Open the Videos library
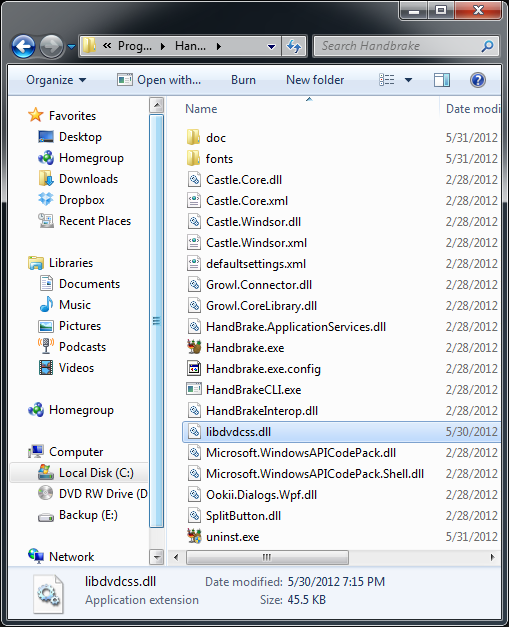The width and height of the screenshot is (509, 627). click(x=66, y=367)
